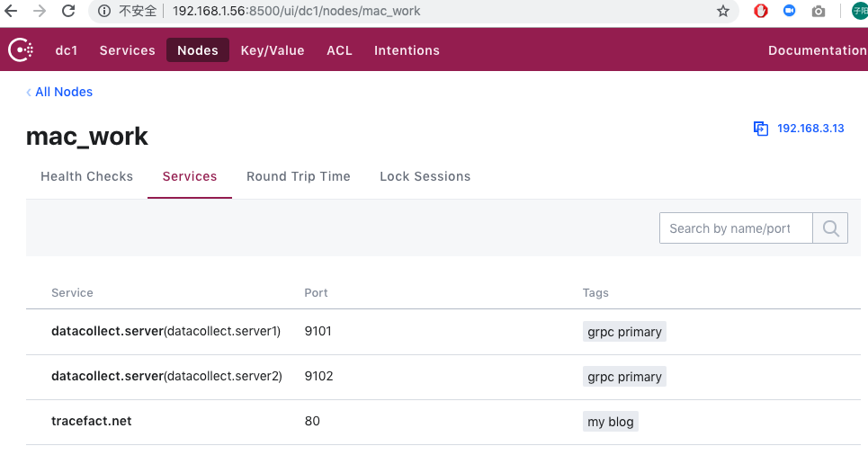Click the Consul logo icon
Viewport: 868px width, 464px height.
point(22,50)
